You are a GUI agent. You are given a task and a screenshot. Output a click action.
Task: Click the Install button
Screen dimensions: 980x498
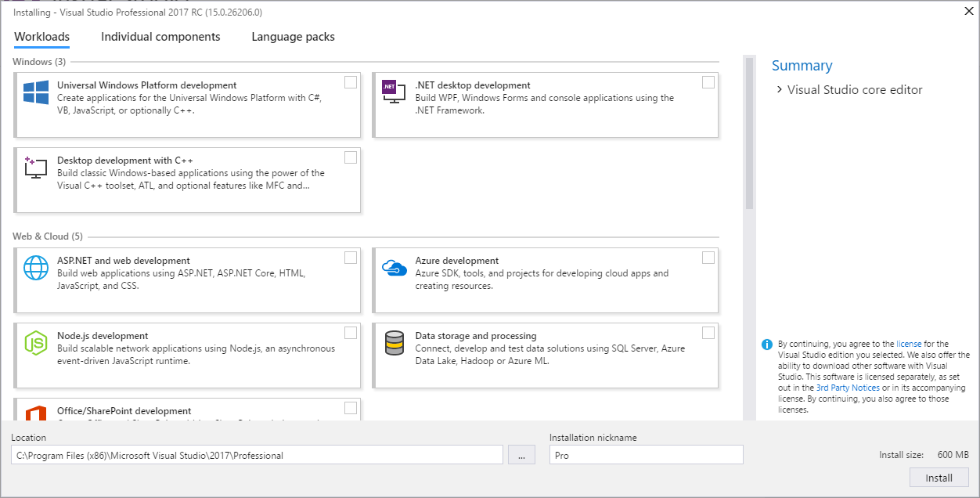pos(939,478)
